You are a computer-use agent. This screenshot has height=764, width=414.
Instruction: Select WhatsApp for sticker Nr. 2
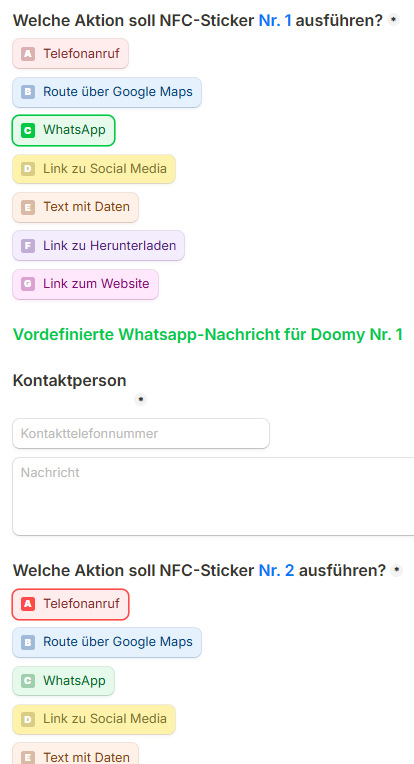[x=63, y=681]
